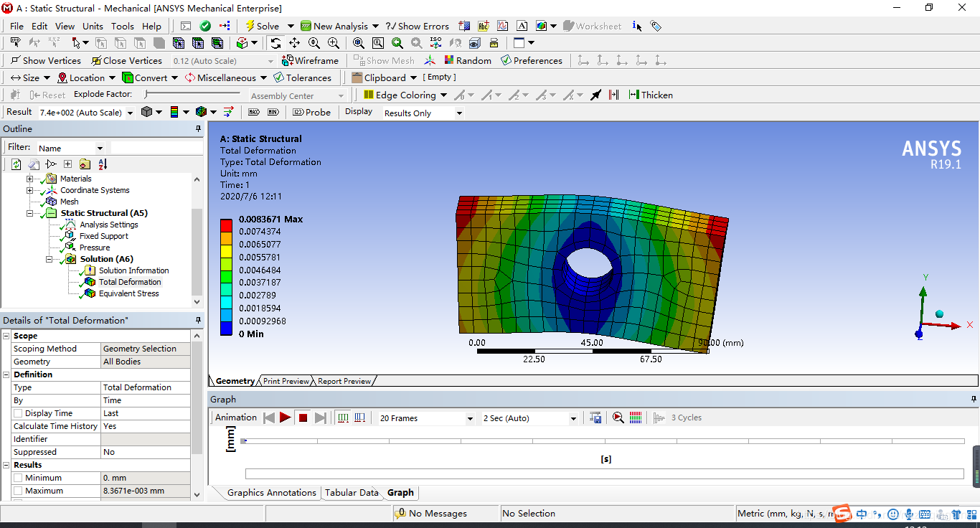Image resolution: width=980 pixels, height=528 pixels.
Task: Switch to the Print Preview tab
Action: click(x=286, y=381)
